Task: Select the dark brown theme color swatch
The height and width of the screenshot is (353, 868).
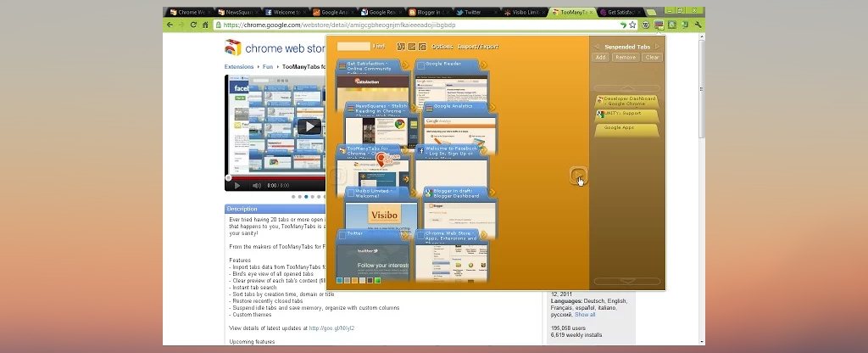Action: (x=370, y=280)
